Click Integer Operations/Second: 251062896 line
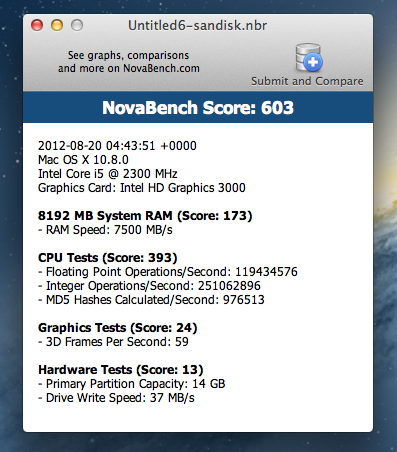The height and width of the screenshot is (452, 397). [149, 286]
